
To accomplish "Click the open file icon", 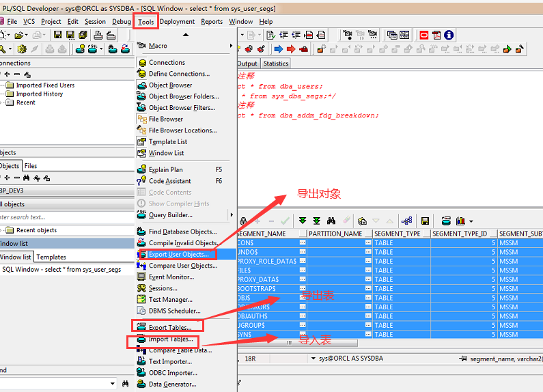I will [x=19, y=35].
